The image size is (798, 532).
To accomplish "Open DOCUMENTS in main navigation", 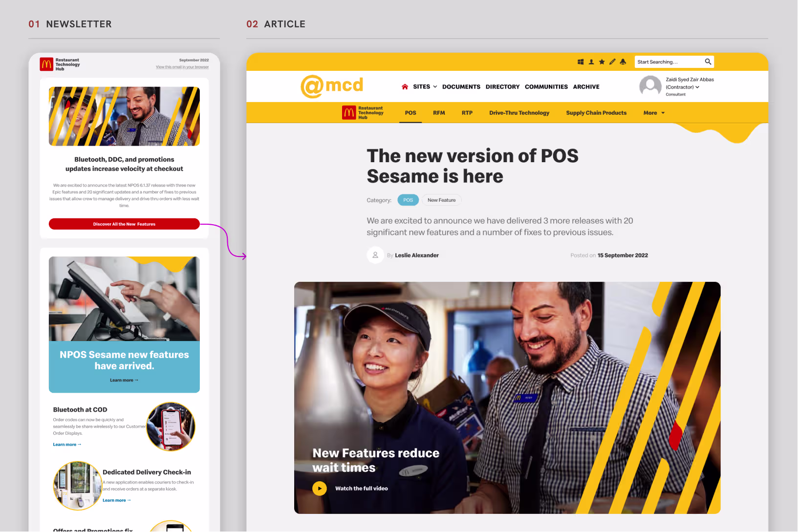I will 461,87.
